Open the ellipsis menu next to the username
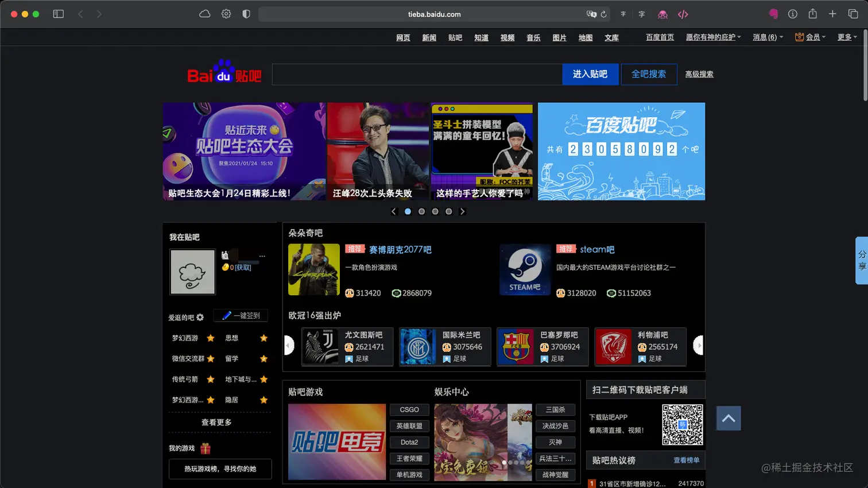This screenshot has height=488, width=868. [262, 256]
